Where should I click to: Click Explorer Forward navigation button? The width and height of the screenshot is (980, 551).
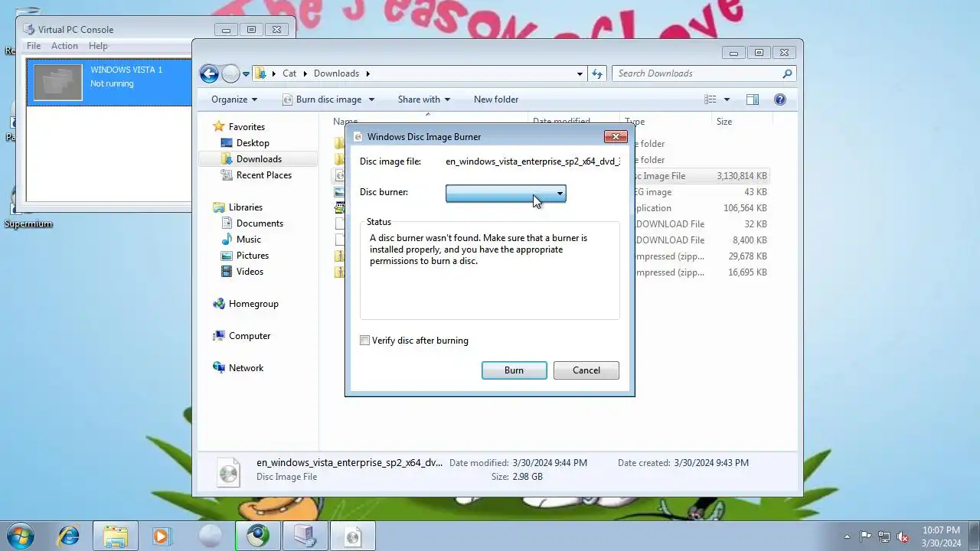point(230,73)
